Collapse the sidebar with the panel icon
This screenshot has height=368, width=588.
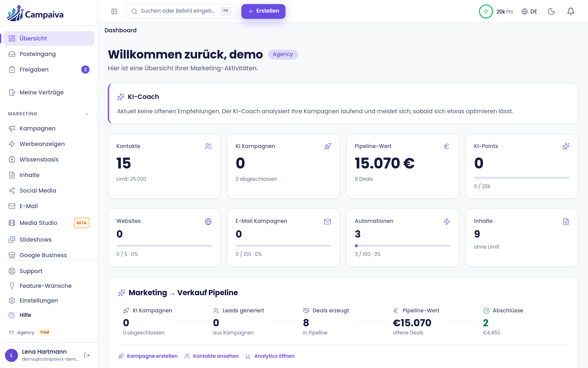tap(114, 11)
